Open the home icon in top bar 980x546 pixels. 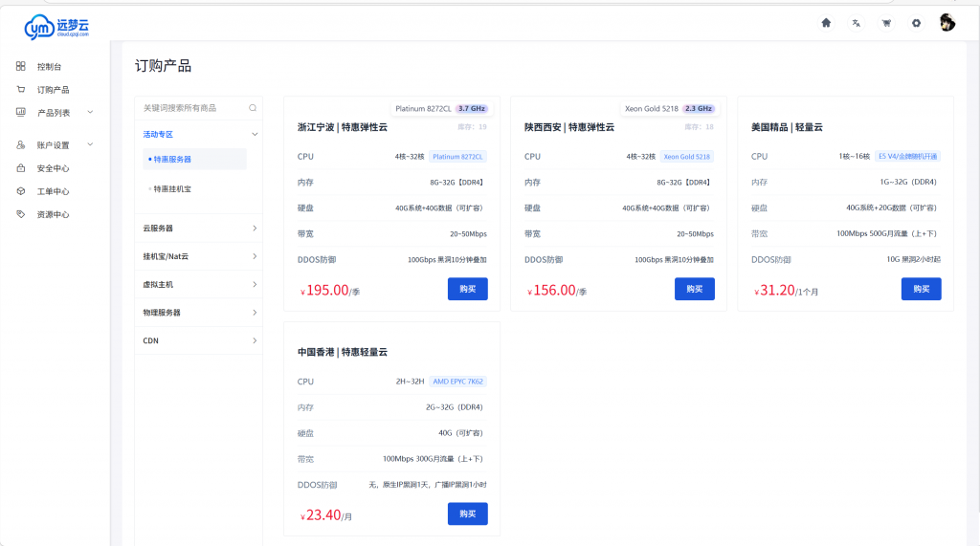point(826,23)
